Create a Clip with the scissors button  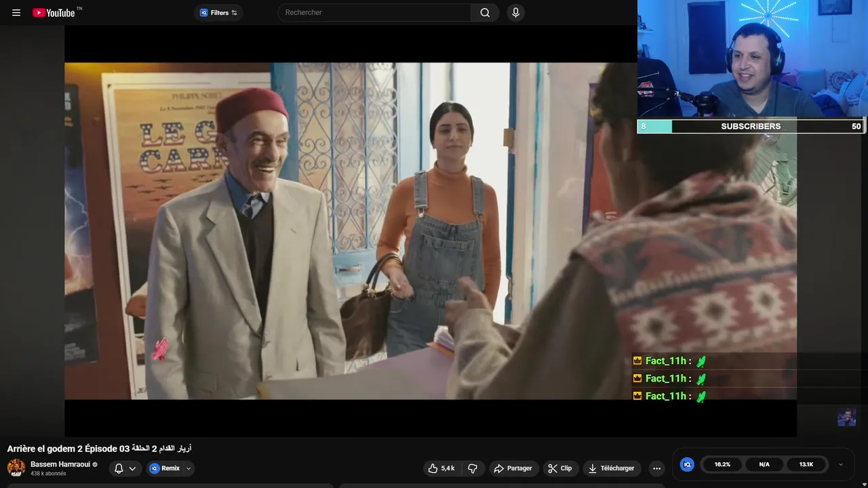[560, 468]
